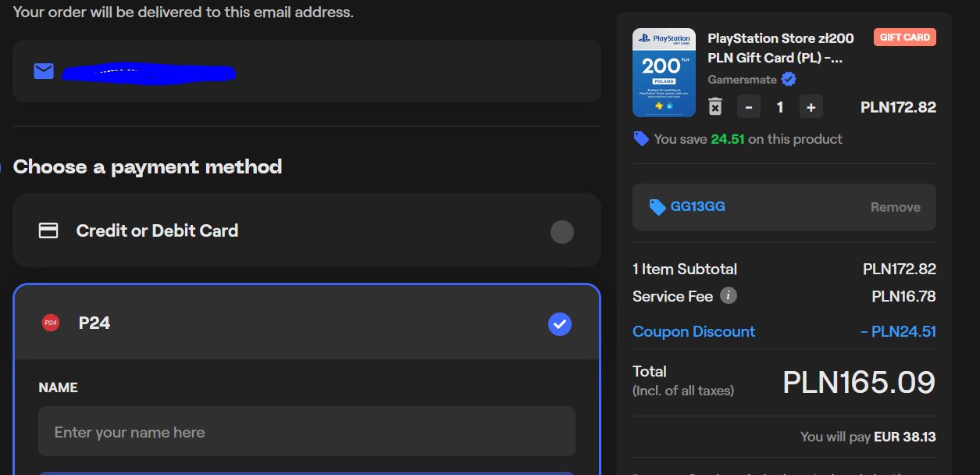Decrease the item quantity with minus
This screenshot has height=475, width=980.
[749, 107]
